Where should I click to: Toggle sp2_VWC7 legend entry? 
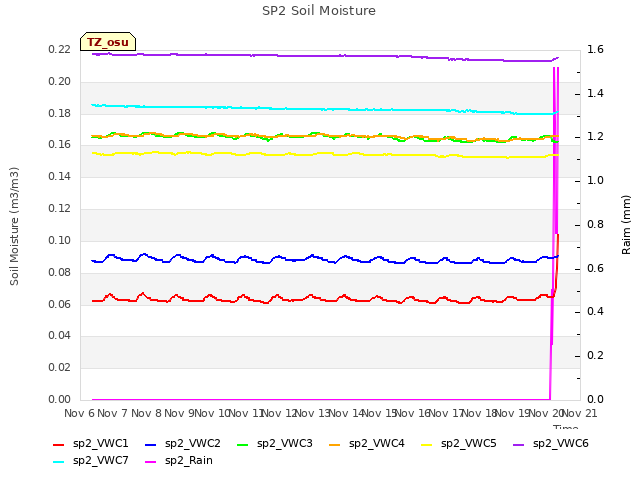point(91,461)
